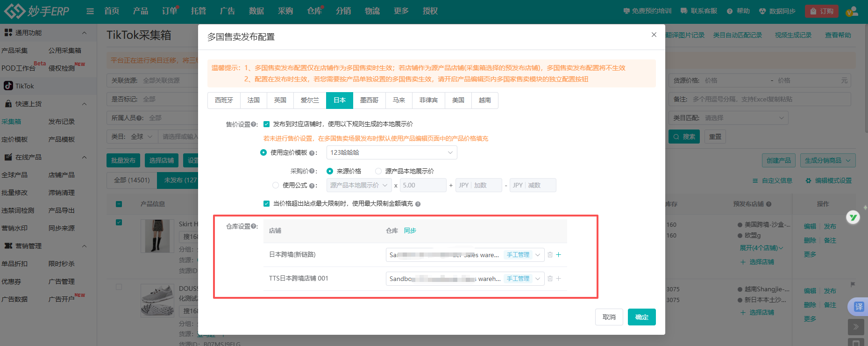Click the 妙手ERP logo

coord(36,11)
